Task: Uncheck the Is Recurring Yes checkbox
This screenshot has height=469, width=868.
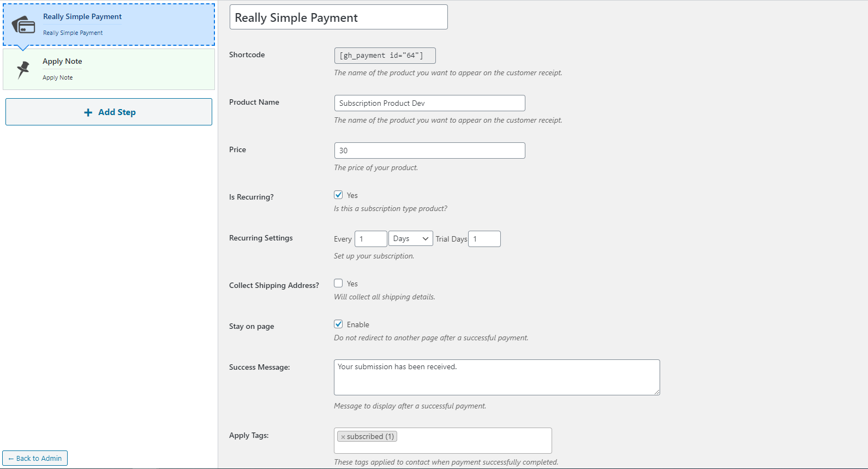Action: (338, 195)
